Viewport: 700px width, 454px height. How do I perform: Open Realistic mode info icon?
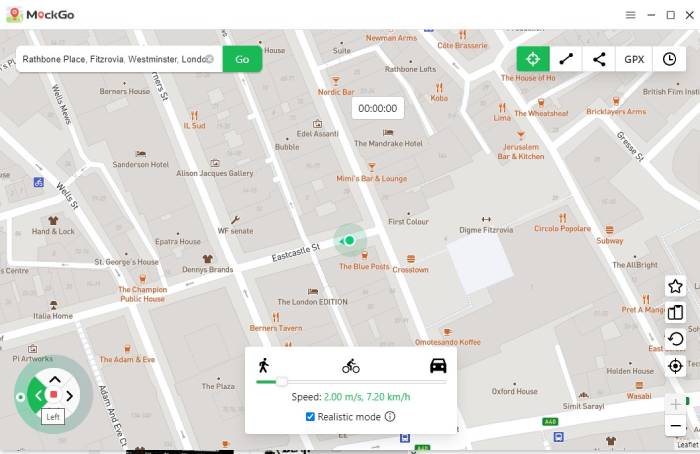click(x=390, y=417)
